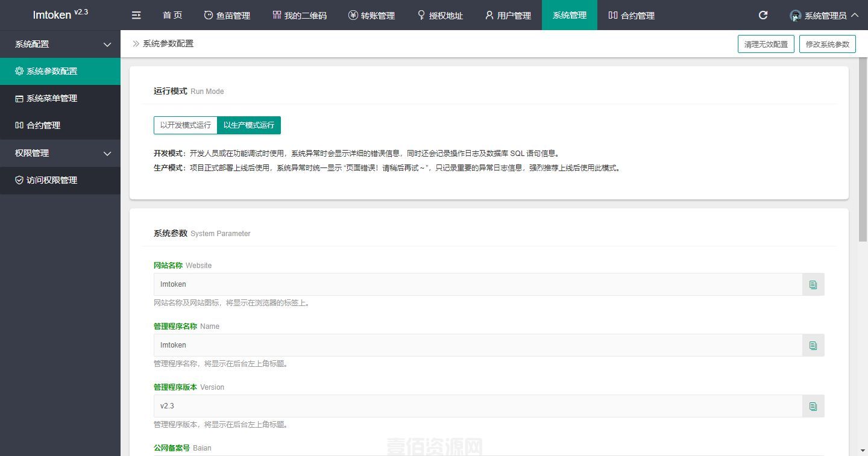Viewport: 868px width, 456px height.
Task: Collapse the sidebar using the hamburger icon
Action: click(136, 15)
